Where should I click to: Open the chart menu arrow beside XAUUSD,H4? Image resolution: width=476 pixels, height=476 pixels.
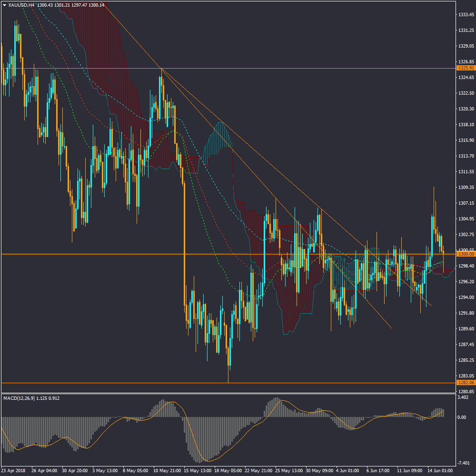[x=5, y=5]
